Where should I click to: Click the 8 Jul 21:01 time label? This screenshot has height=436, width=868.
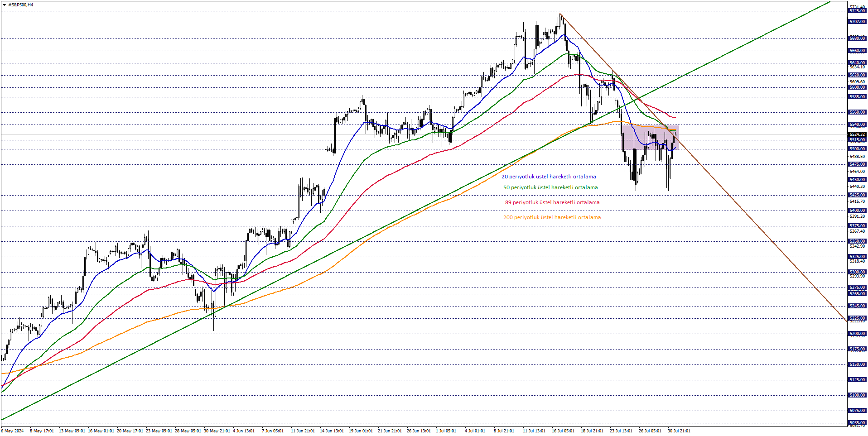coord(504,431)
